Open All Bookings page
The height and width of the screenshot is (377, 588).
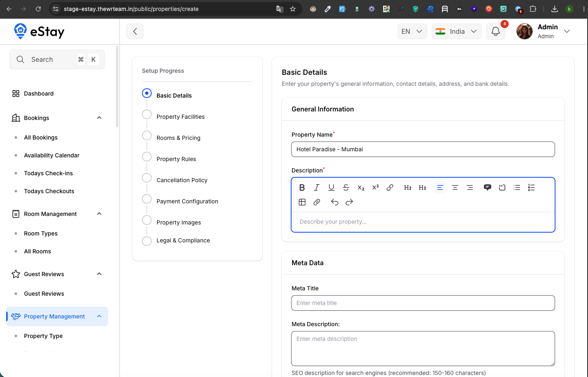[41, 137]
